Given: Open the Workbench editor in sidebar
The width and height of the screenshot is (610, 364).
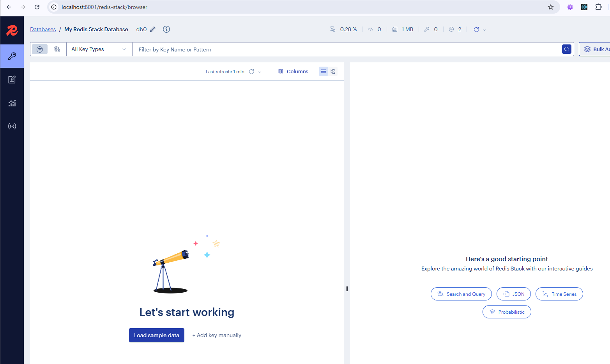Looking at the screenshot, I should pos(12,80).
